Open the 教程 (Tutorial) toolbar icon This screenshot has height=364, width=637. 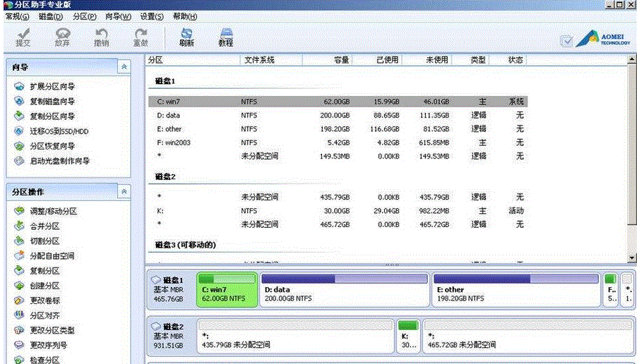tap(225, 37)
